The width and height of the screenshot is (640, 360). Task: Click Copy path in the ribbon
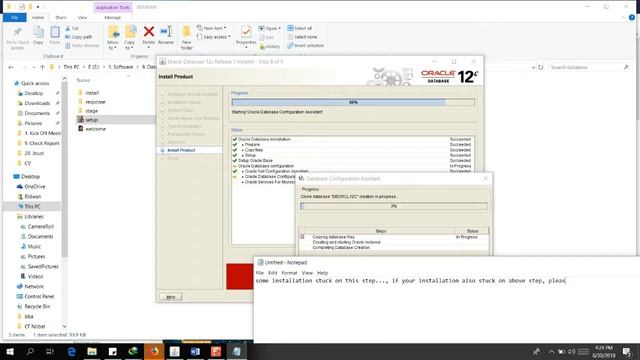(78, 37)
